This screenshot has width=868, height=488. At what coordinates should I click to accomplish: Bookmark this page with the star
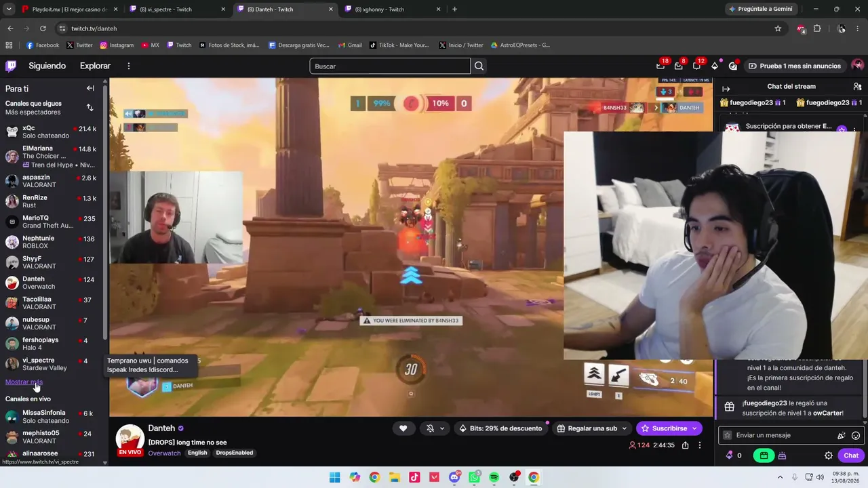pyautogui.click(x=778, y=28)
